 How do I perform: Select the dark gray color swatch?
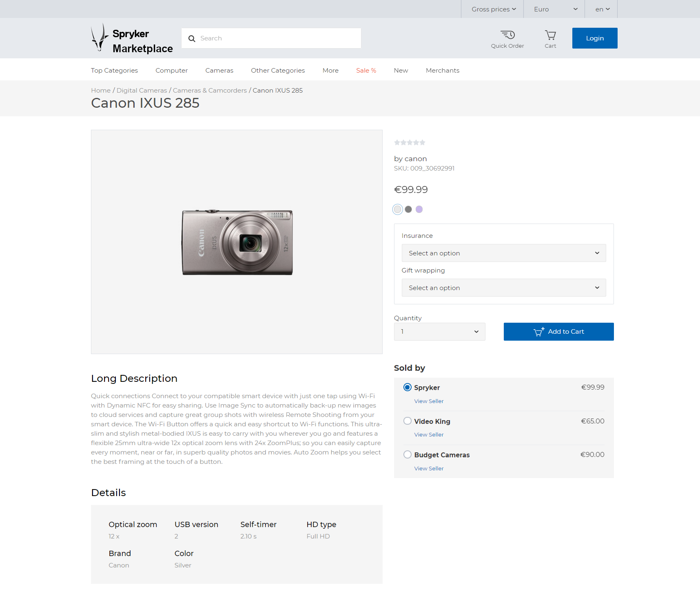pos(408,209)
